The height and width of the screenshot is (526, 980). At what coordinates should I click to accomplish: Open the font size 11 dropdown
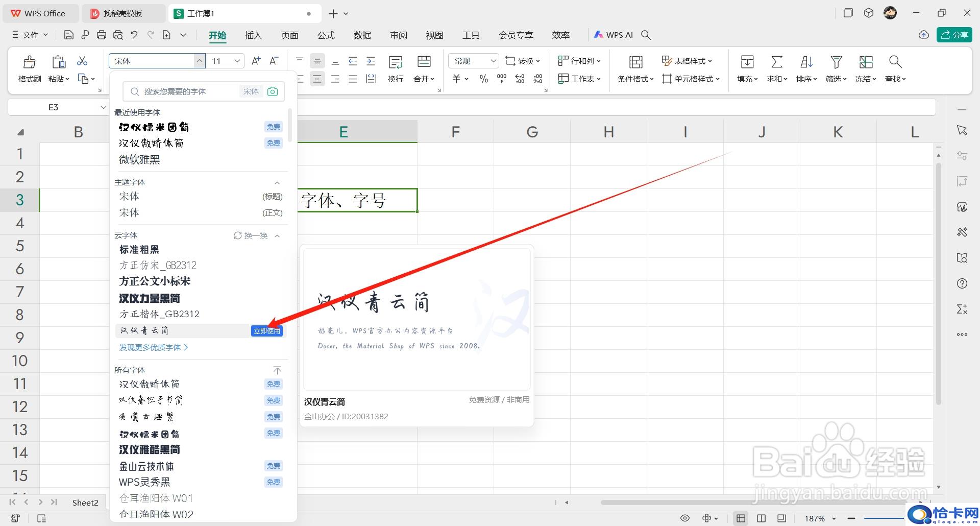click(237, 61)
